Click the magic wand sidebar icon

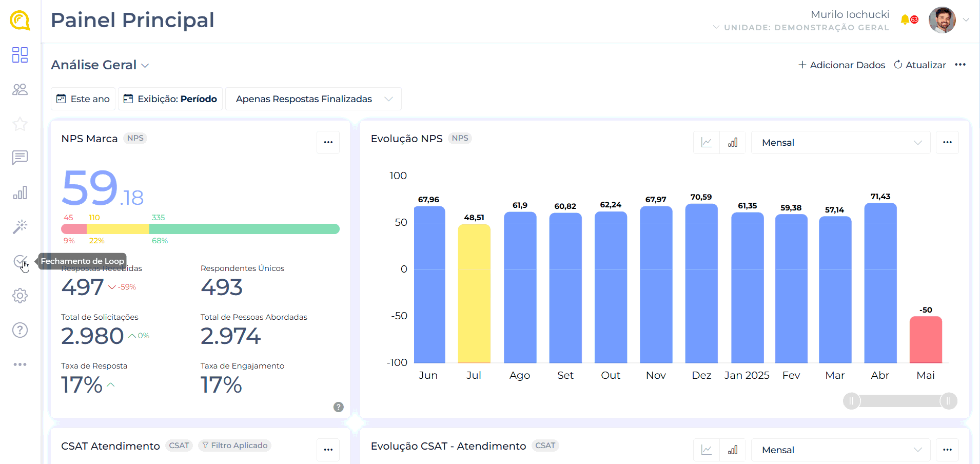tap(20, 226)
